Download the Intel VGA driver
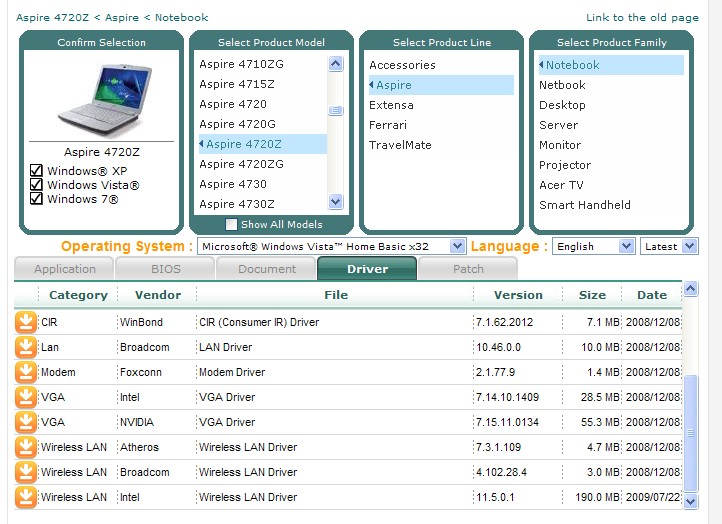Image resolution: width=722 pixels, height=524 pixels. 25,397
